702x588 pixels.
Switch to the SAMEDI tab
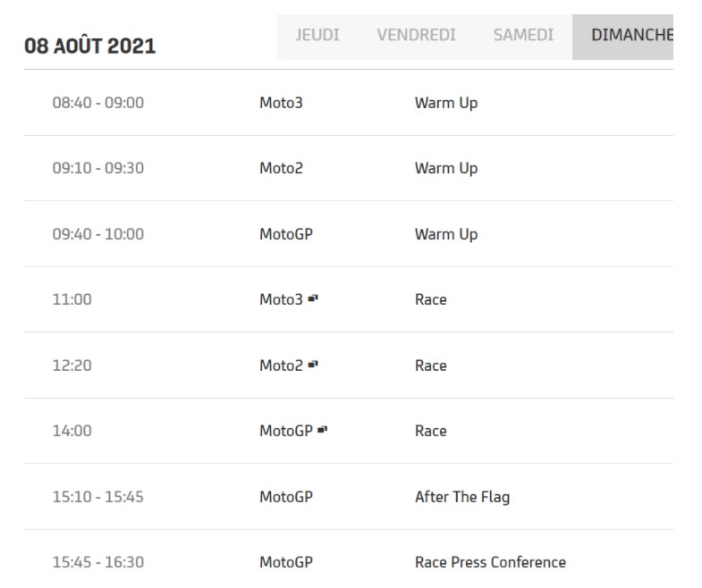[x=523, y=35]
